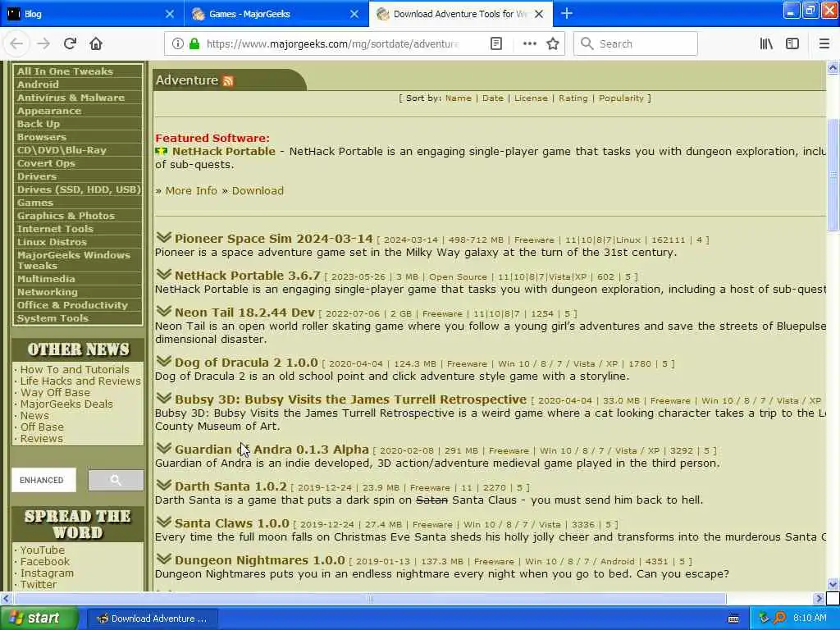Expand Guardian of Andra chevron

[164, 448]
